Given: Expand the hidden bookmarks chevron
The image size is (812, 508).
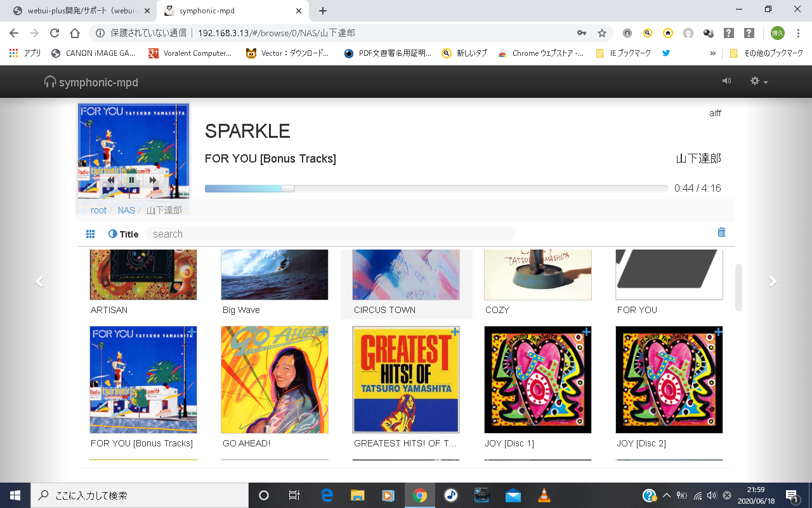Looking at the screenshot, I should [x=713, y=53].
